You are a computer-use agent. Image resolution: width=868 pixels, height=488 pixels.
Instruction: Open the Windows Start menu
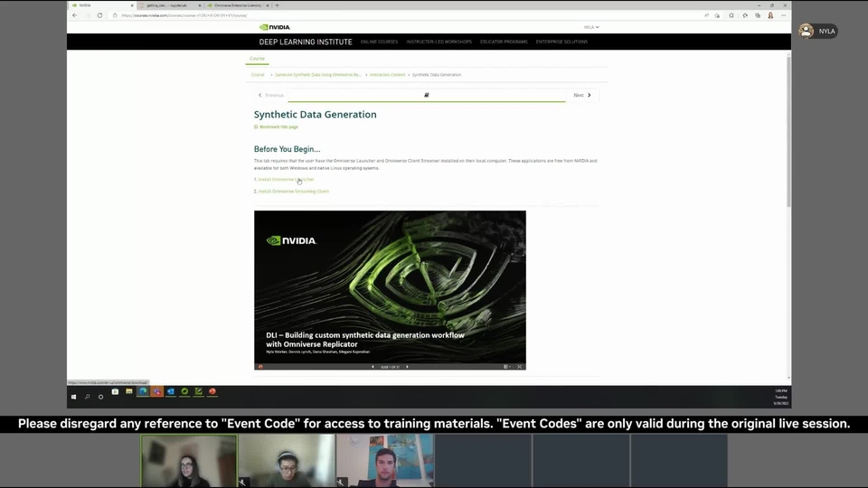pos(73,397)
